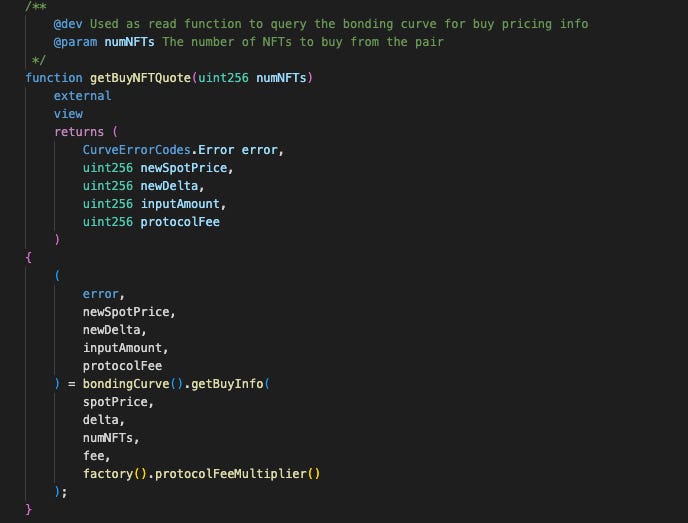Click the closing curly brace of function
The height and width of the screenshot is (523, 688).
(x=29, y=509)
